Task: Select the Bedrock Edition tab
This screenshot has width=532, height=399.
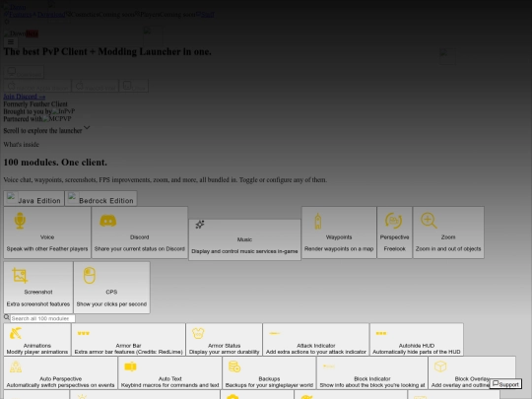Action: pyautogui.click(x=101, y=198)
